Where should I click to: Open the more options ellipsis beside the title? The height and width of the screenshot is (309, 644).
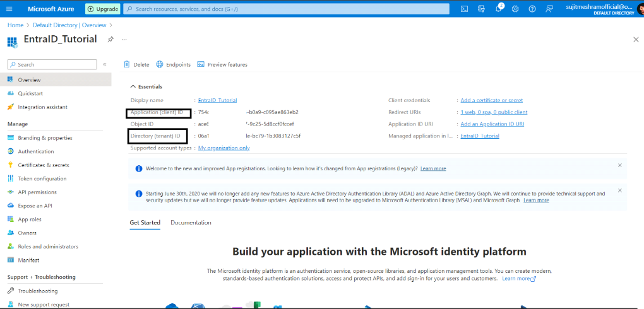click(124, 39)
